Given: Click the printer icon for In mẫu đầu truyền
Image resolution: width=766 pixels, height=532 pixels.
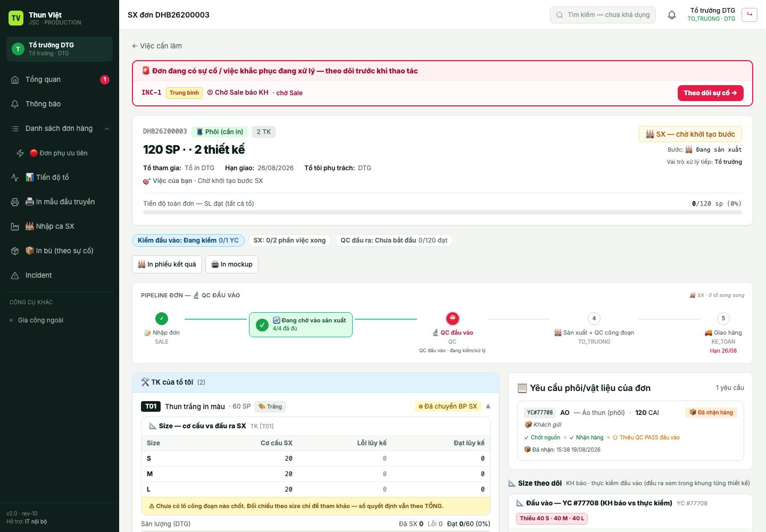Looking at the screenshot, I should pyautogui.click(x=15, y=202).
